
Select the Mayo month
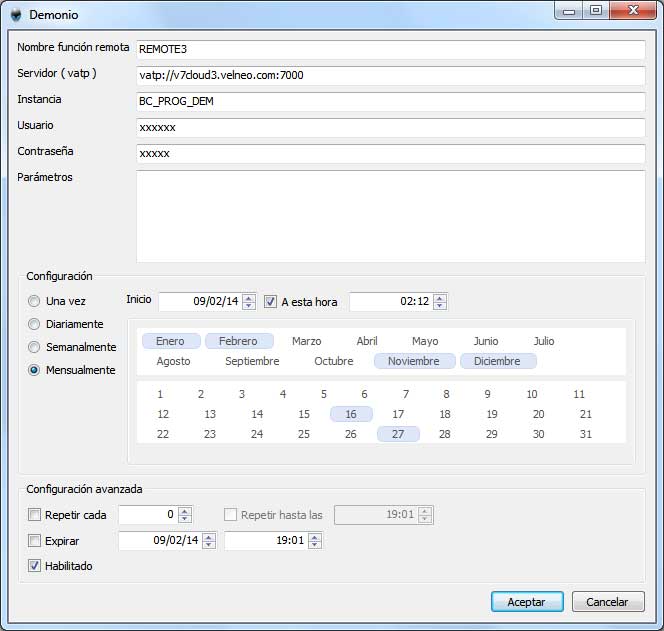(x=425, y=341)
